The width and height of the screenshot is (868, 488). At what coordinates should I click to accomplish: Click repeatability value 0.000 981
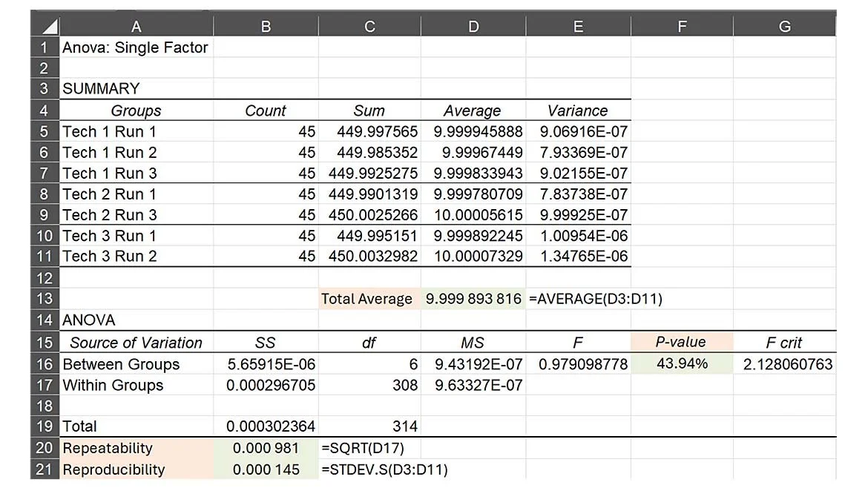coord(266,448)
